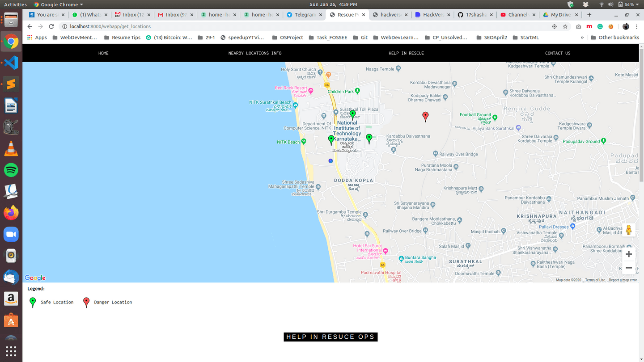Click the red danger location marker
The image size is (644, 362).
(x=425, y=116)
